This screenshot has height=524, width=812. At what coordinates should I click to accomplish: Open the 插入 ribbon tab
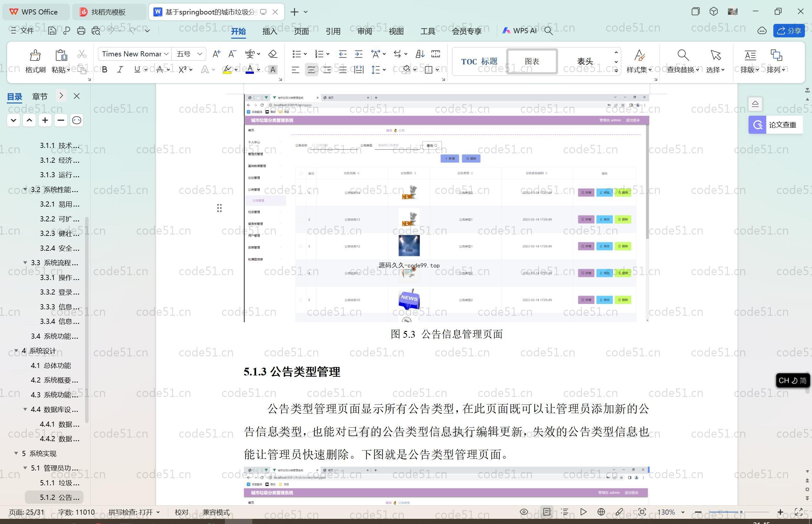[270, 31]
